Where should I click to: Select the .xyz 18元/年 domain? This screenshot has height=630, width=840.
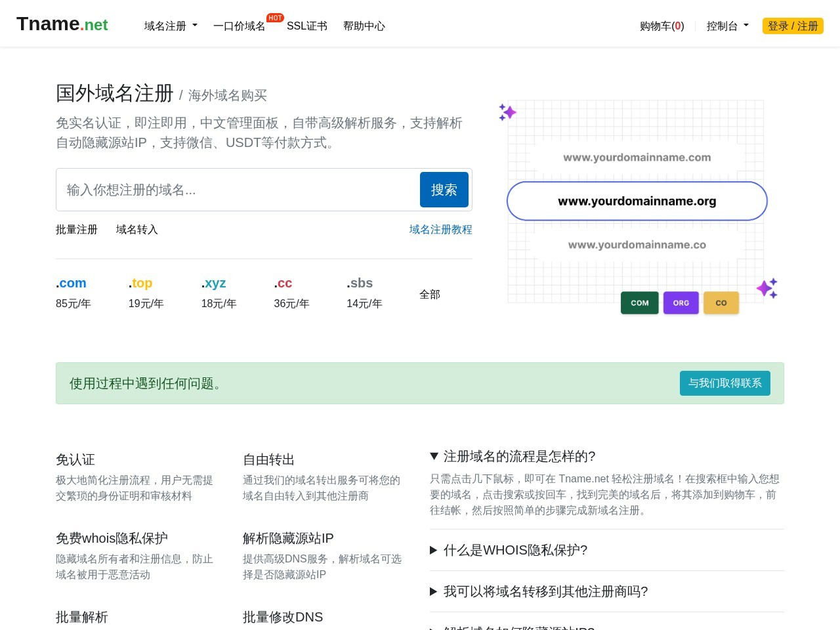coord(219,293)
